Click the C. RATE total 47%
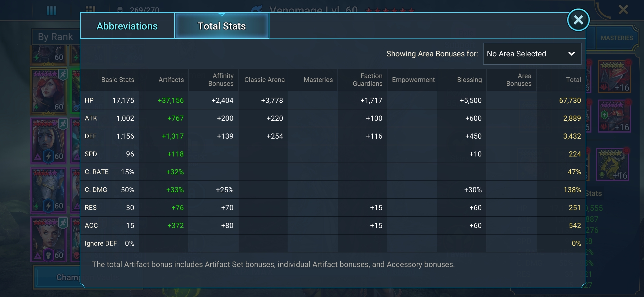Screen dimensions: 644x297 click(574, 172)
